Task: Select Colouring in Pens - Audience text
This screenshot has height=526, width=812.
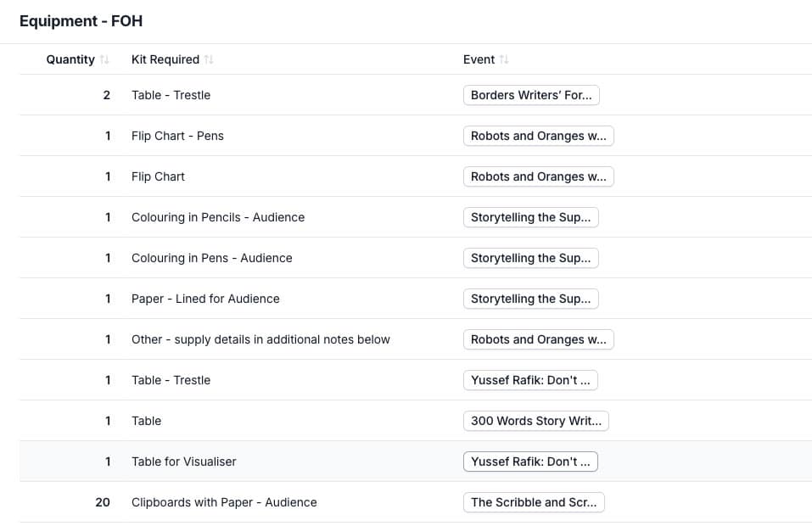Action: point(212,258)
